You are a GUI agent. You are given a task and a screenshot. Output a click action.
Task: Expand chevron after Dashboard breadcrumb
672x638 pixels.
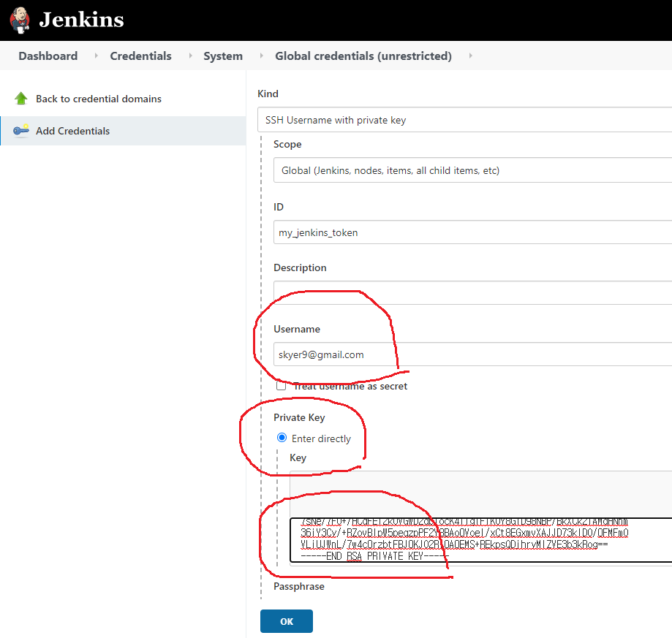click(x=96, y=56)
